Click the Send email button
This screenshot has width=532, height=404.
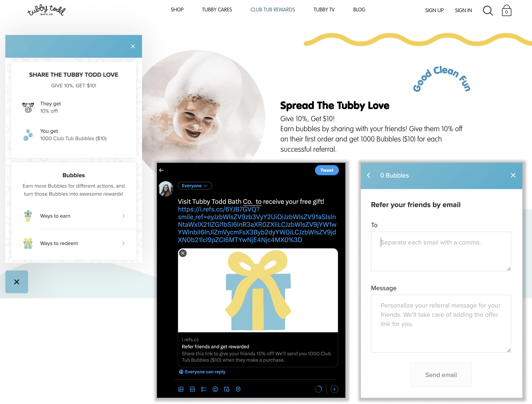(441, 375)
